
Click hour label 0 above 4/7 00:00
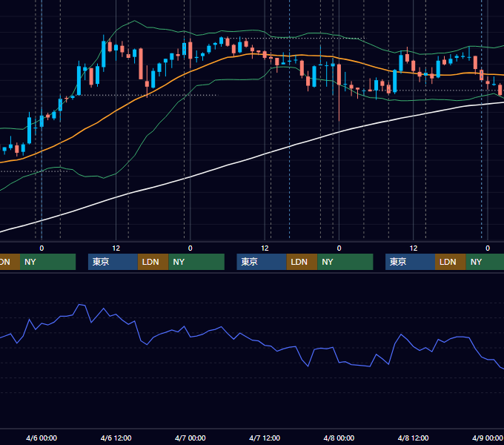click(190, 248)
